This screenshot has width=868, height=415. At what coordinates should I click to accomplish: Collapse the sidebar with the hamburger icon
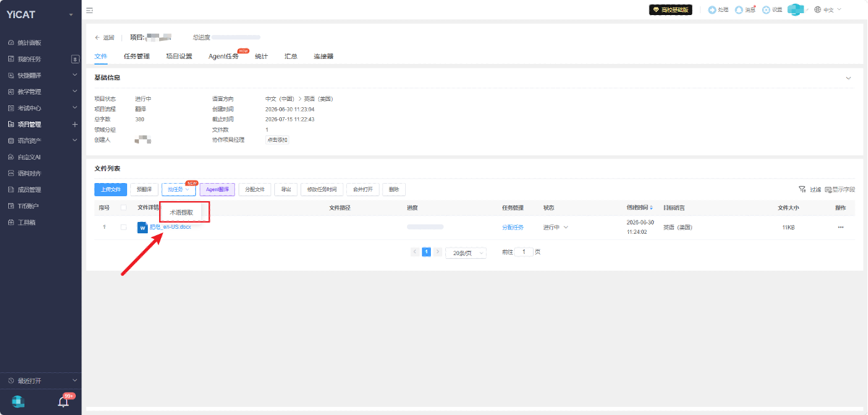point(90,10)
